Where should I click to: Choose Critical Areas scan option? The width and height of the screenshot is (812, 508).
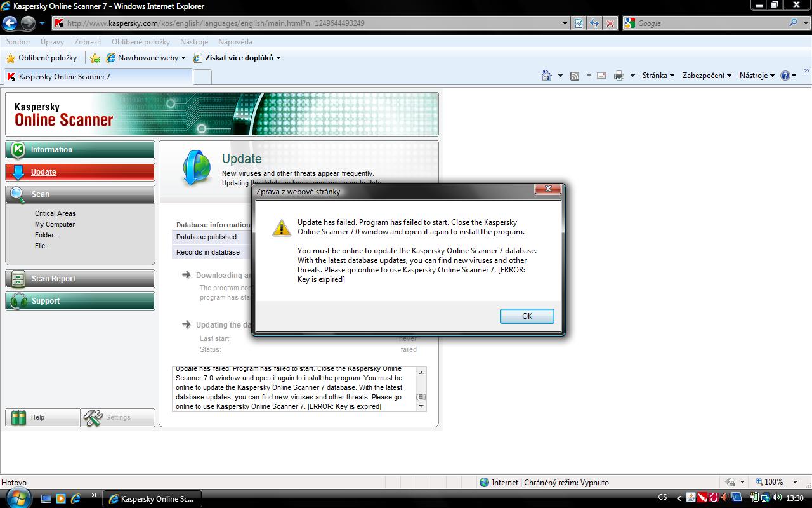pyautogui.click(x=55, y=213)
